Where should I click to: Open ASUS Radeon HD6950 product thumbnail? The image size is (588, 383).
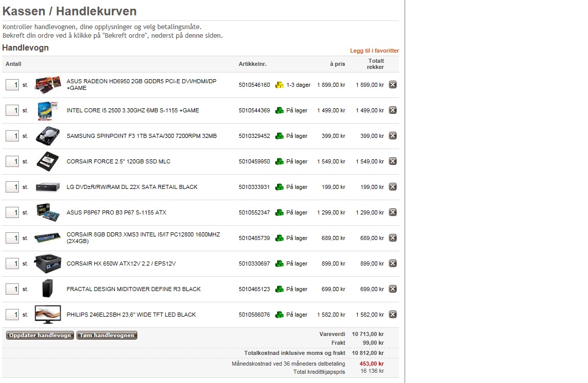coord(47,85)
